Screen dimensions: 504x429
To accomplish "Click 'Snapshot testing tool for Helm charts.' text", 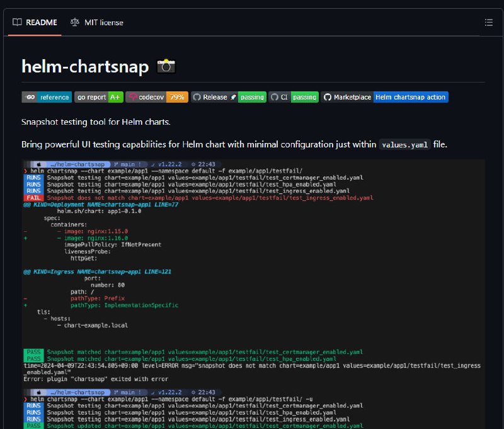I will click(96, 122).
